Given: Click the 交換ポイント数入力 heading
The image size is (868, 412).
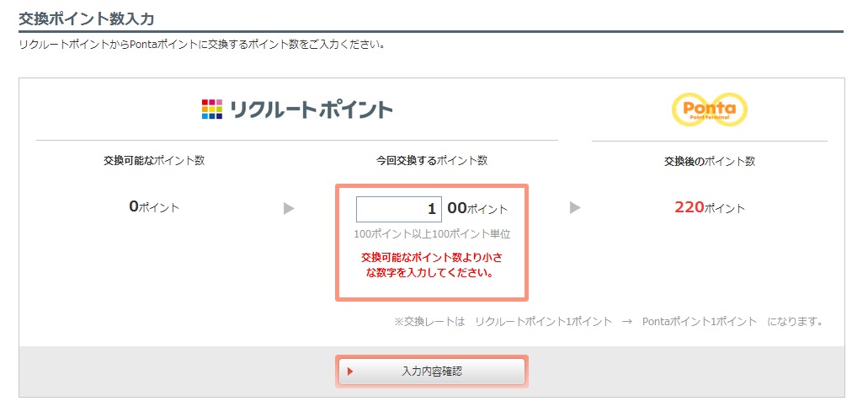Looking at the screenshot, I should [x=87, y=19].
